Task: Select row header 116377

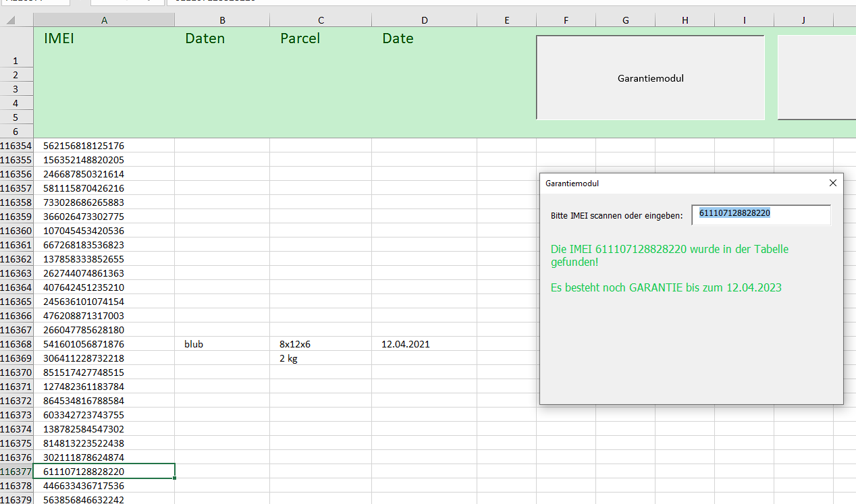Action: [16, 472]
